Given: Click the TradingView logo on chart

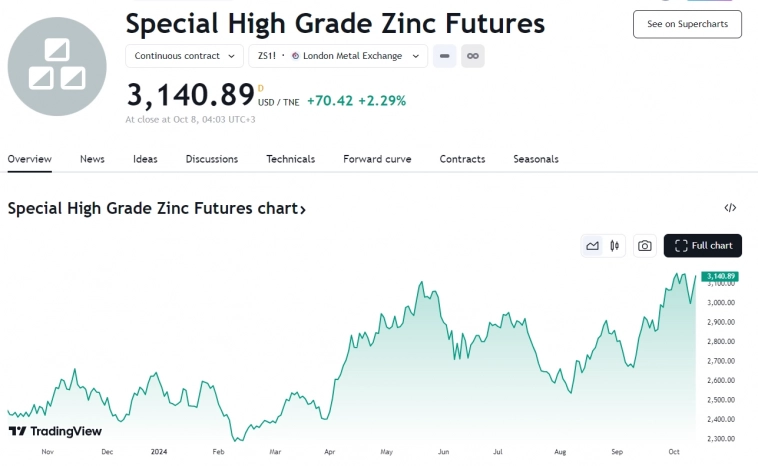Looking at the screenshot, I should click(x=56, y=431).
